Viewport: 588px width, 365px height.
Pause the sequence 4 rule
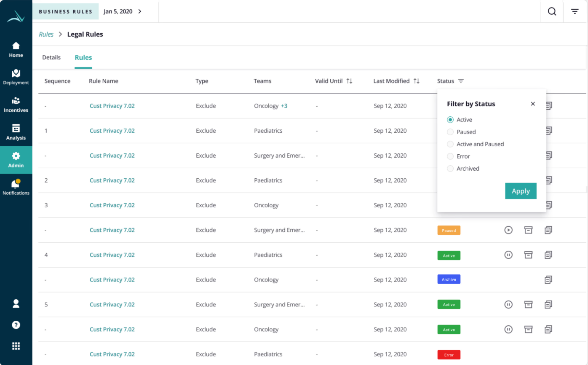[508, 255]
